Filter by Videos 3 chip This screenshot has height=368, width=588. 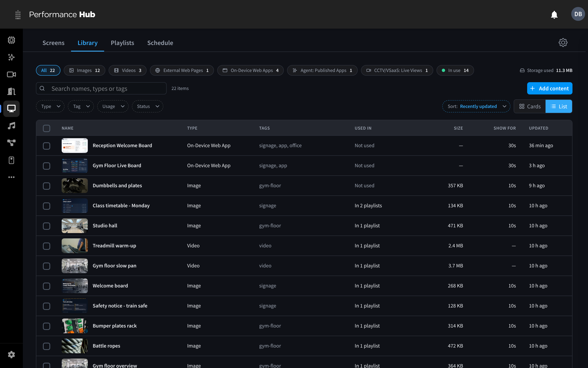[128, 70]
